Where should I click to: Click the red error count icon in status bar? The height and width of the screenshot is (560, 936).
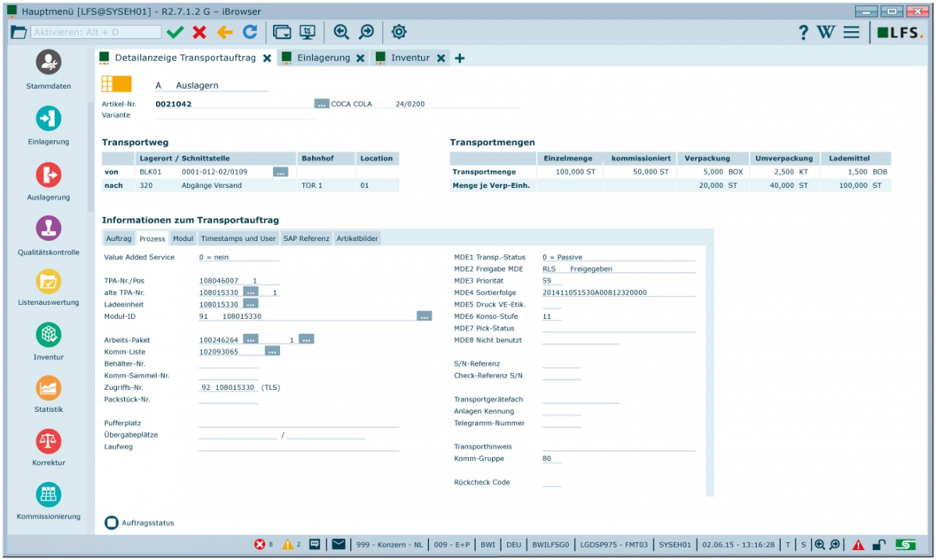pos(260,544)
